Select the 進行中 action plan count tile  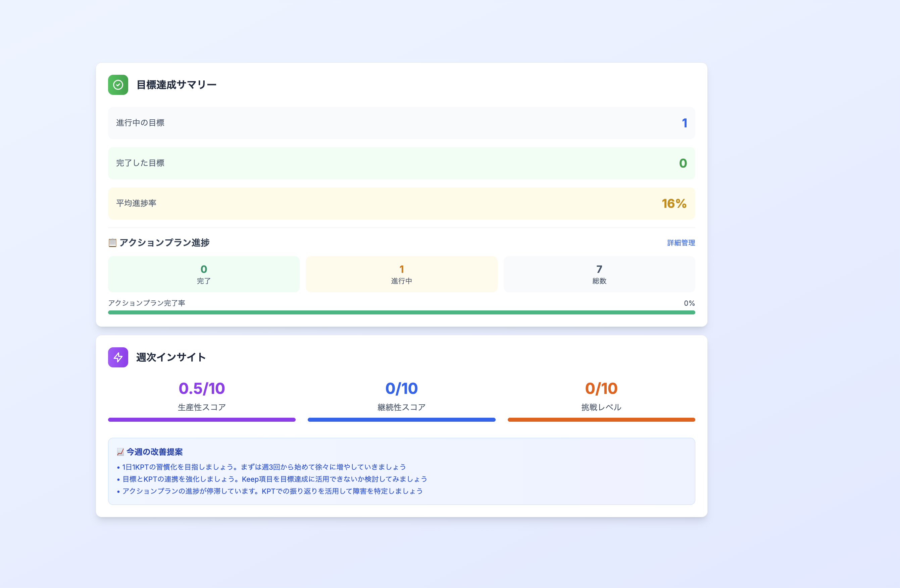coord(401,274)
